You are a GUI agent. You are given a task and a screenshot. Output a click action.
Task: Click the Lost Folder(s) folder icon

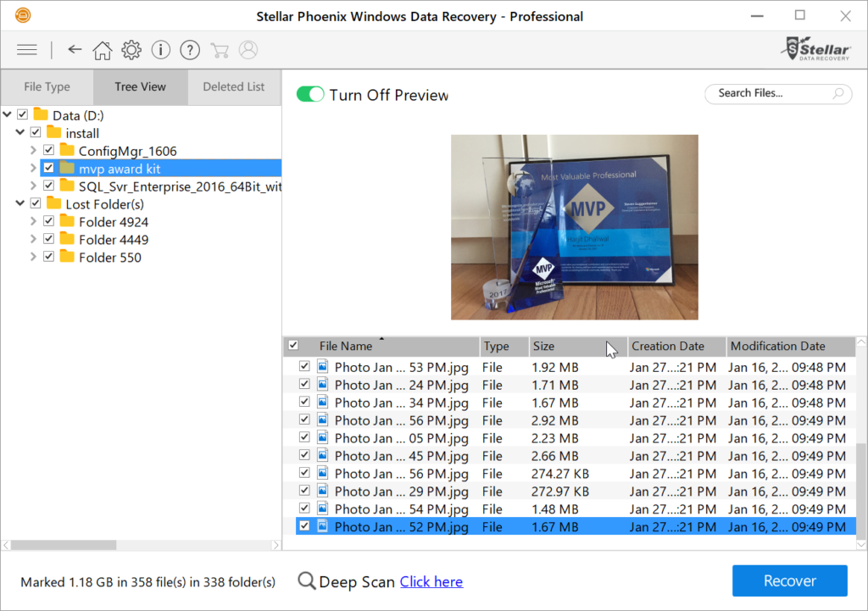[x=53, y=203]
